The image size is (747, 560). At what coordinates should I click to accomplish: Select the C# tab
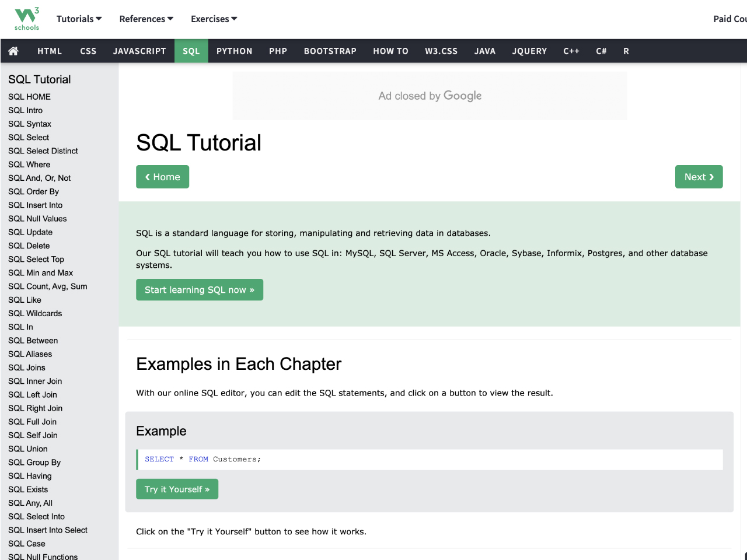tap(602, 51)
